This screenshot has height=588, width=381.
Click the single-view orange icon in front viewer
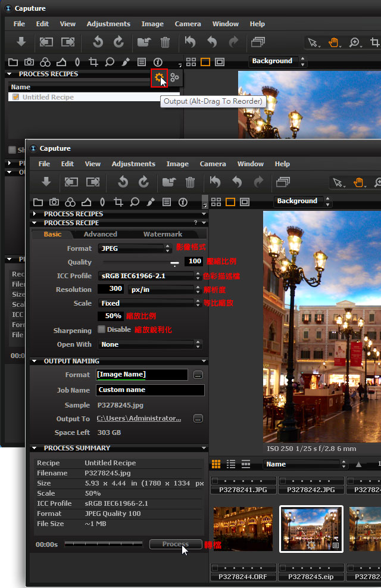pyautogui.click(x=230, y=202)
